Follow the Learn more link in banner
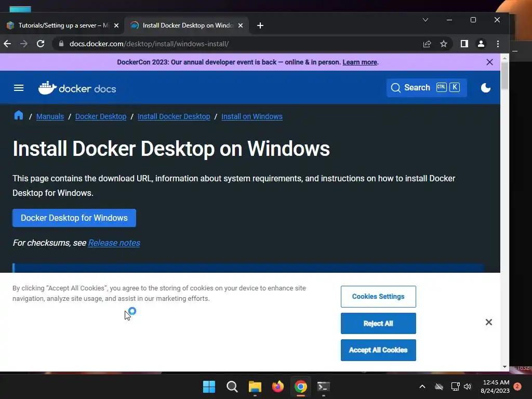The height and width of the screenshot is (399, 532). (x=360, y=62)
